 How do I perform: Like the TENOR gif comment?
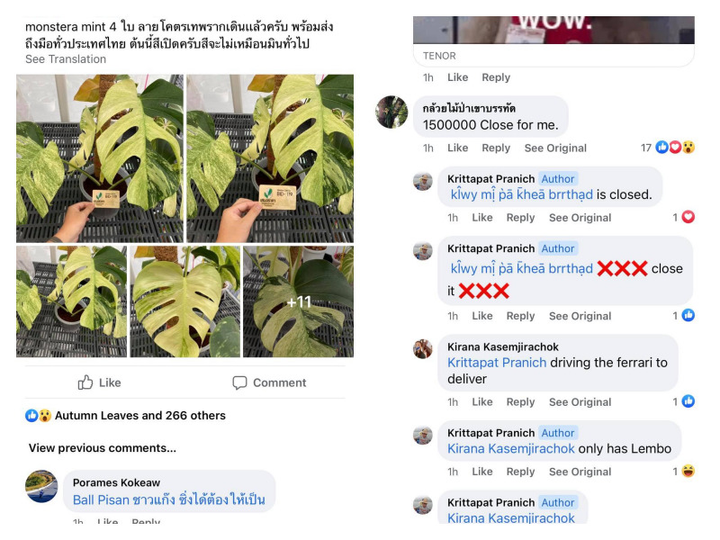[458, 77]
